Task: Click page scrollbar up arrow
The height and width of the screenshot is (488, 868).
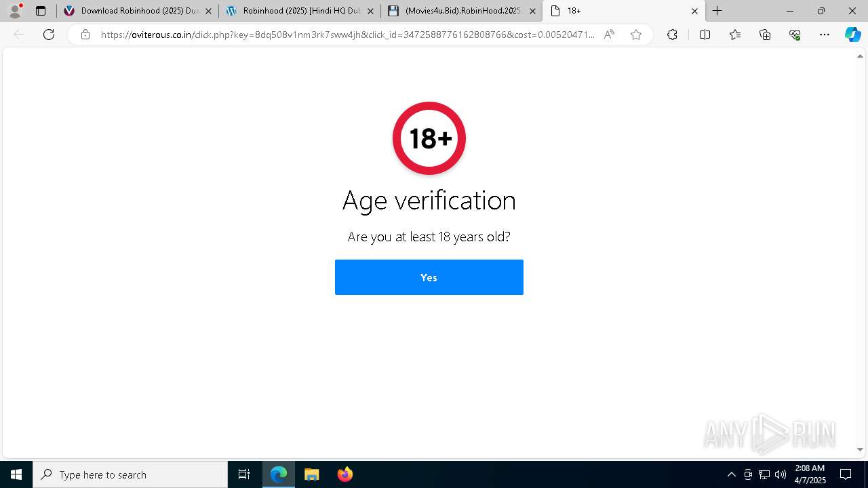Action: click(x=860, y=56)
